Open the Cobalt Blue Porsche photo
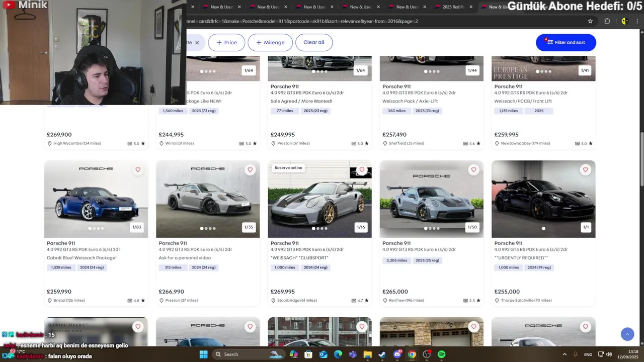Viewport: 644px width, 362px height. click(x=96, y=199)
